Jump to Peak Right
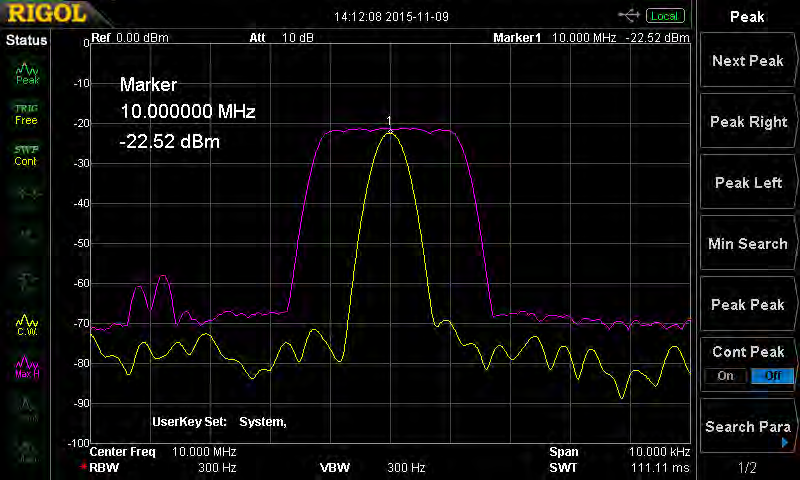Viewport: 800px width, 480px height. pos(747,121)
